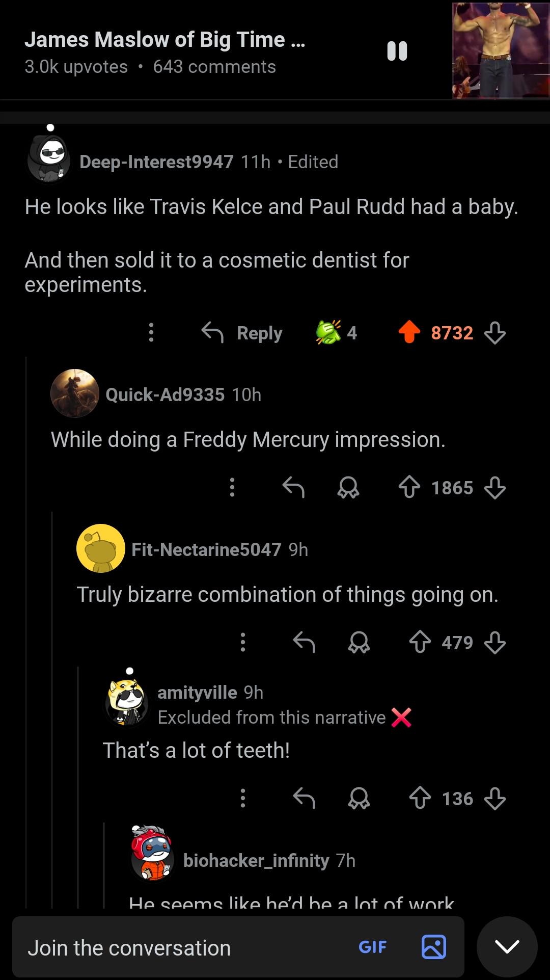This screenshot has width=550, height=980.
Task: Attach an image to the comment
Action: (x=434, y=947)
